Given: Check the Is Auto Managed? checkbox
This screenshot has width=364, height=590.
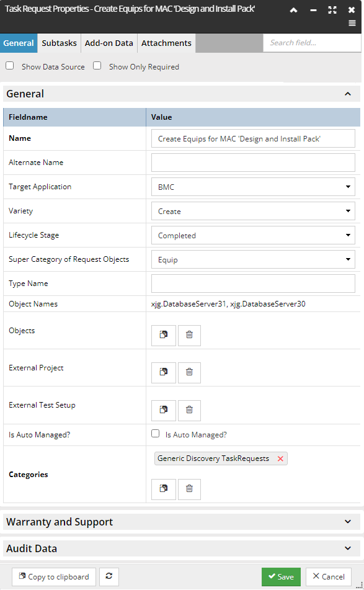Looking at the screenshot, I should click(155, 434).
